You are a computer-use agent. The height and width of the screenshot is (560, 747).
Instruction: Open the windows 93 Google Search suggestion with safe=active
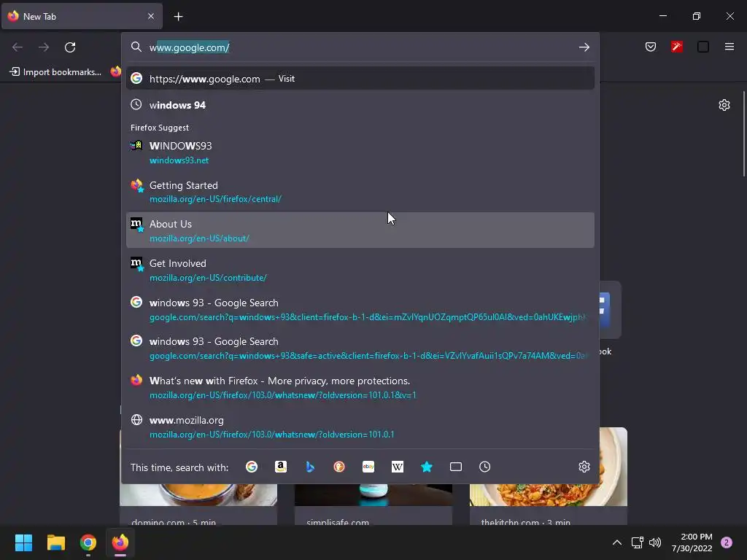click(x=360, y=348)
